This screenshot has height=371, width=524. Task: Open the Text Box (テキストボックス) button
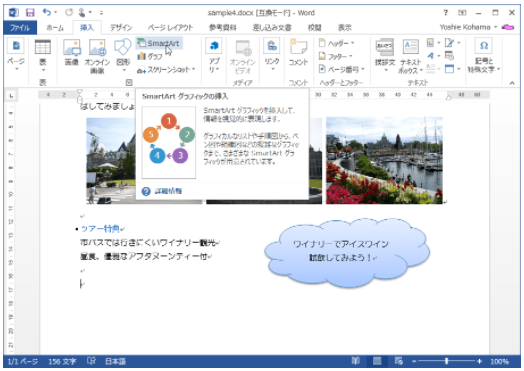tap(410, 56)
